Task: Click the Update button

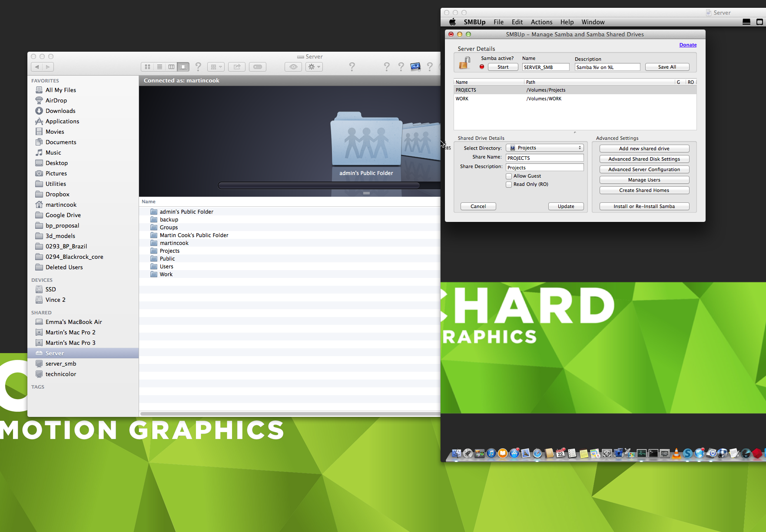Action: [x=566, y=206]
